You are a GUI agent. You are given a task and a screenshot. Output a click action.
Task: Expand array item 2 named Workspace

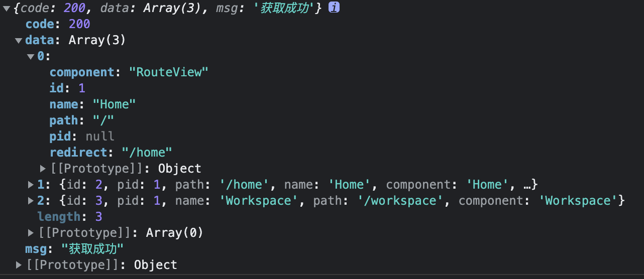31,201
